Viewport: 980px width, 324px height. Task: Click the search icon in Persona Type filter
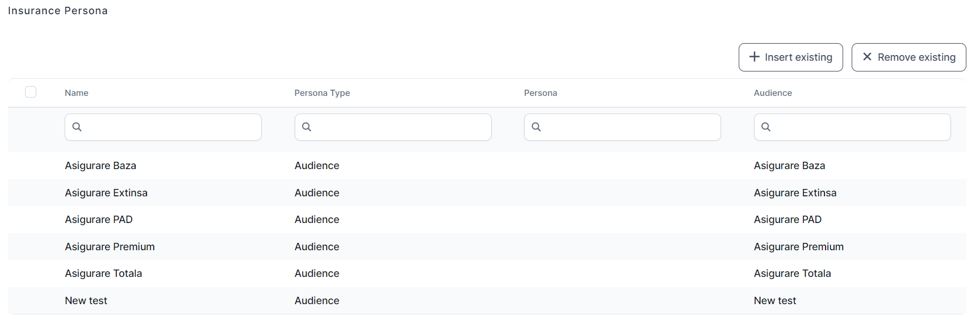click(307, 127)
